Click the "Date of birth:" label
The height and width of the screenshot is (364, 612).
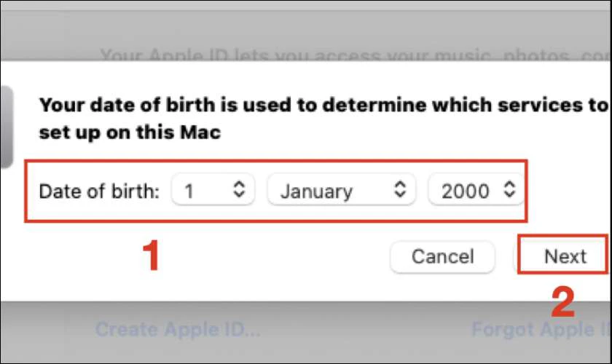98,191
